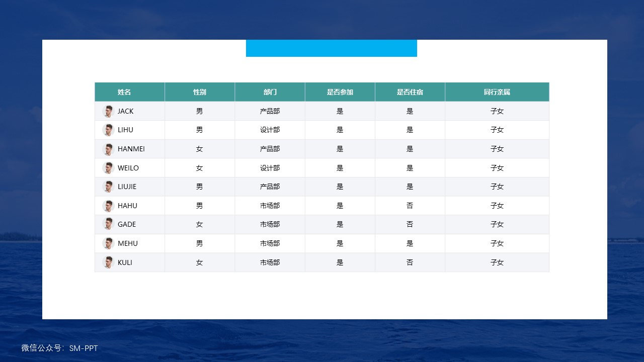Image resolution: width=644 pixels, height=362 pixels.
Task: Click the 性别 column header
Action: (200, 92)
